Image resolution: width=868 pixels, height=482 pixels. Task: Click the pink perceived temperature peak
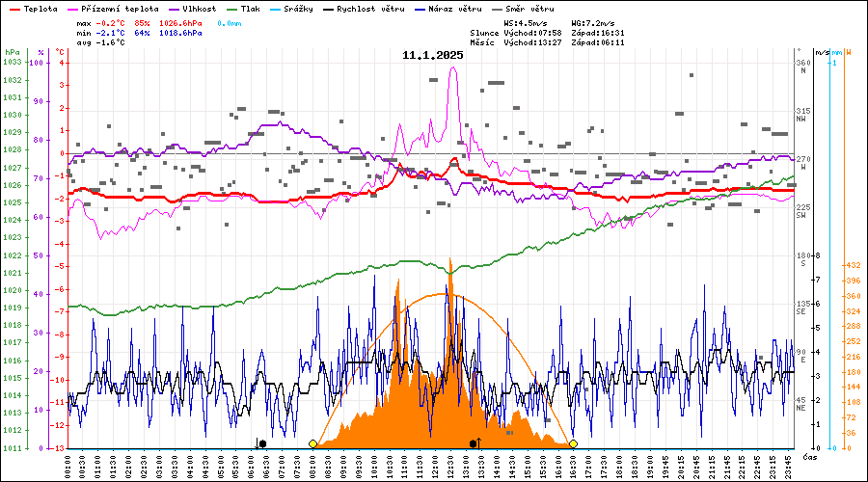pos(453,68)
